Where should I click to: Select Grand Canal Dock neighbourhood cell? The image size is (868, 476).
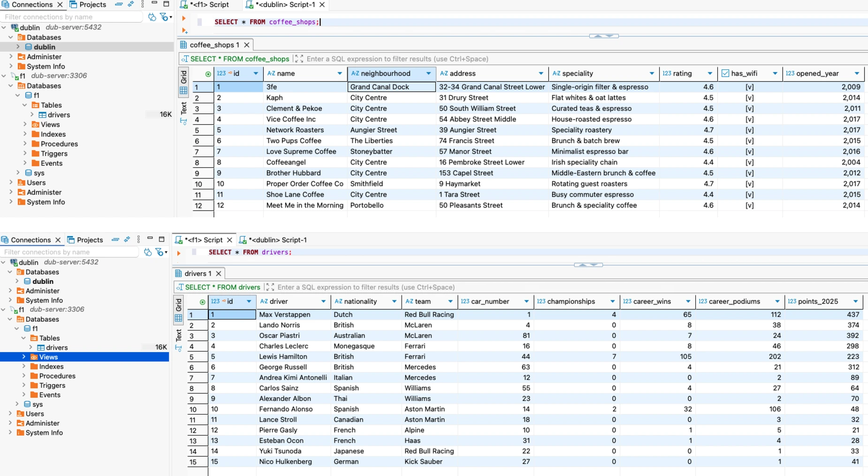click(391, 87)
